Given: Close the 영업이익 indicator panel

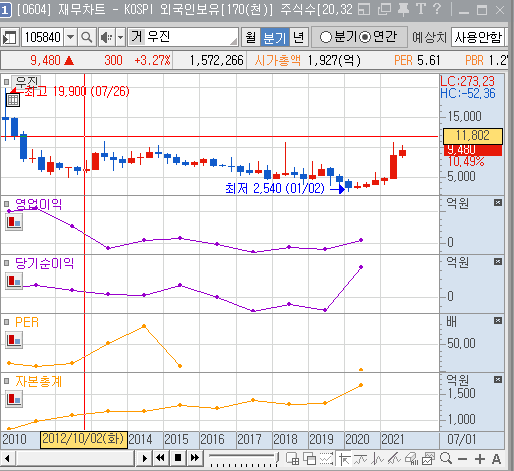Looking at the screenshot, I should tap(498, 203).
